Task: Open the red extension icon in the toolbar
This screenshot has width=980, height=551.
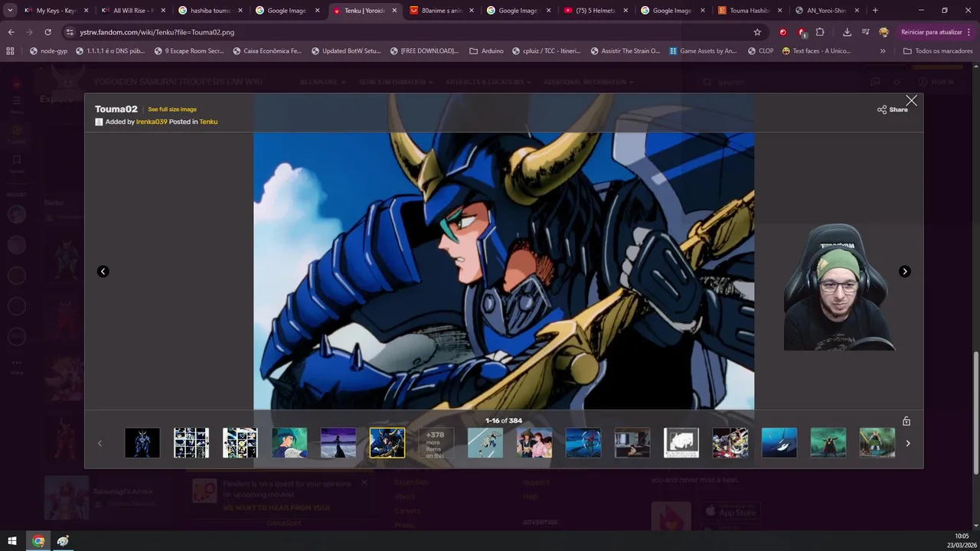Action: [782, 32]
